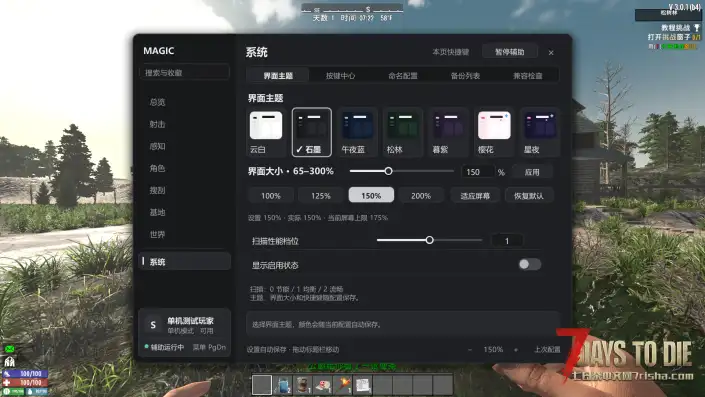Set interface scale to 100%

[271, 196]
